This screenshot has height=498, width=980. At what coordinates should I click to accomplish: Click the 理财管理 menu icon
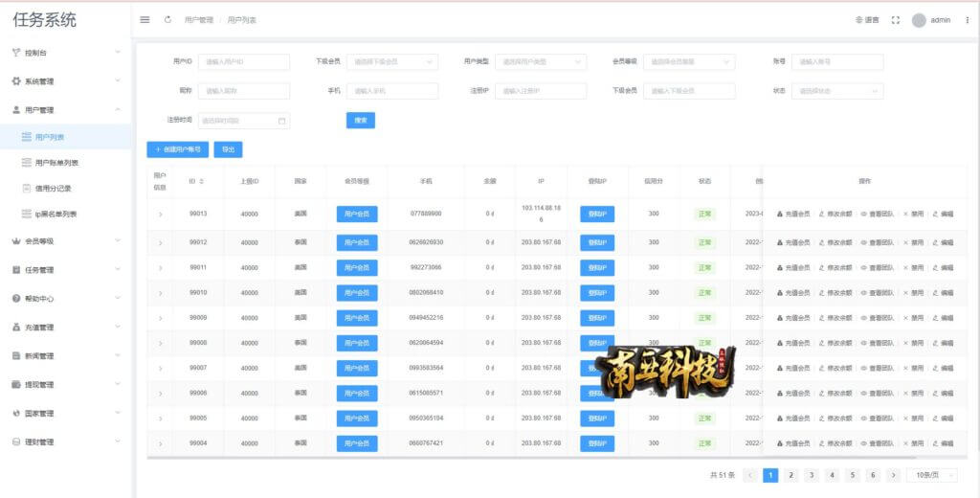point(16,441)
